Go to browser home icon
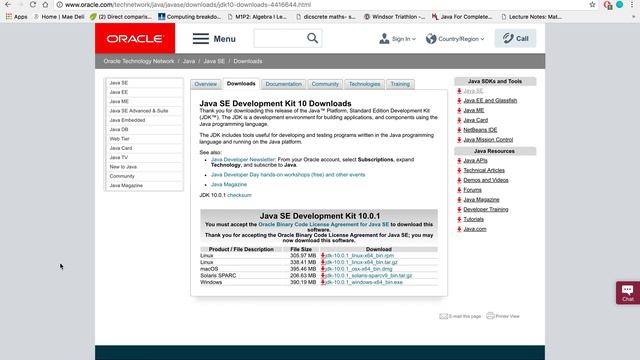 pos(45,4)
